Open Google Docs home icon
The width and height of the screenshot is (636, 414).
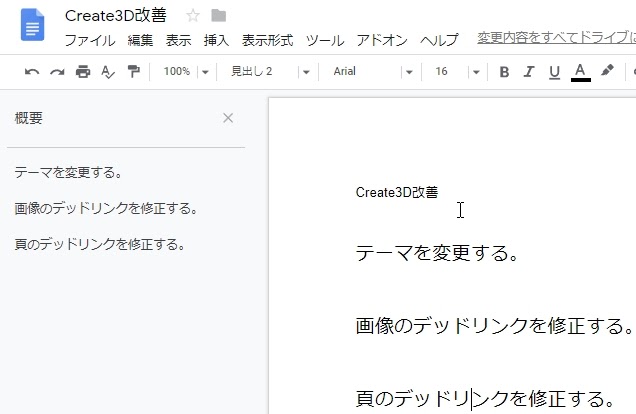[x=33, y=25]
